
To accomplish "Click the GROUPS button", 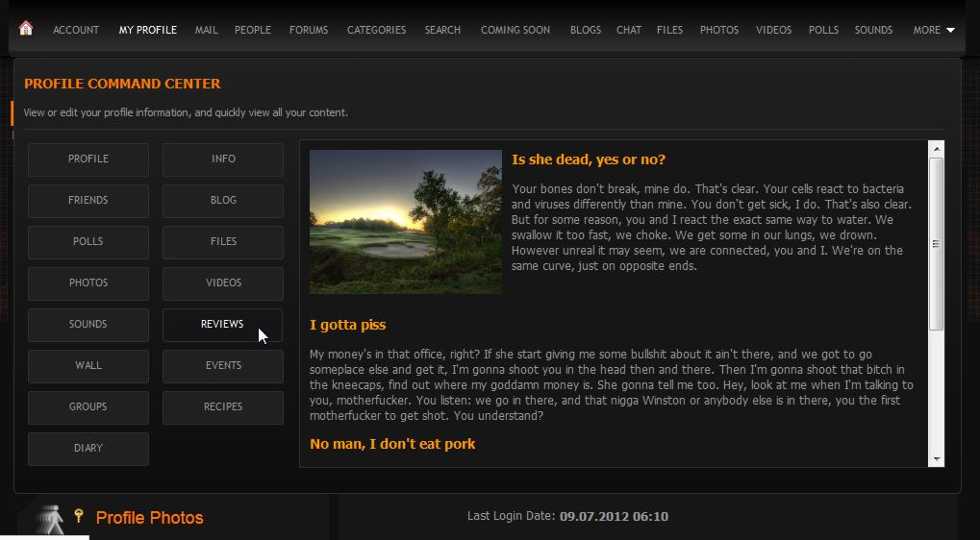I will point(88,406).
